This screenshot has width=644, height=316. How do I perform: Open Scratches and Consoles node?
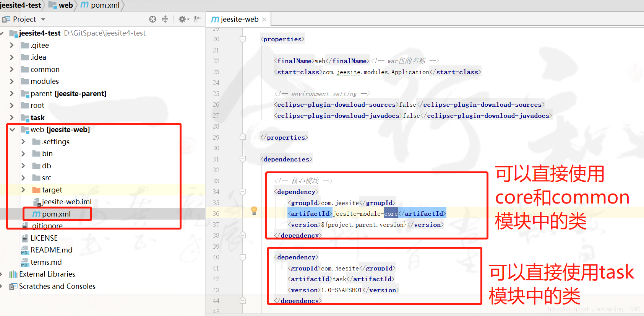coord(57,286)
